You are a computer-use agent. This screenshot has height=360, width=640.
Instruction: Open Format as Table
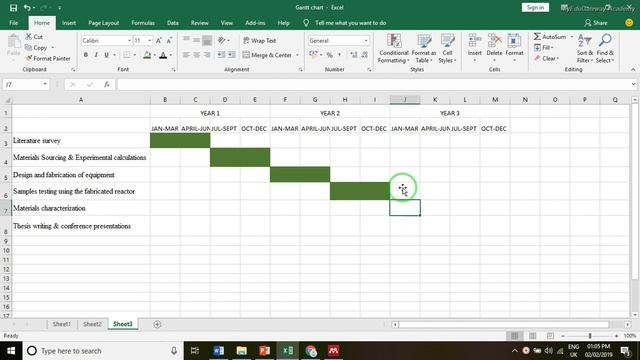[424, 49]
